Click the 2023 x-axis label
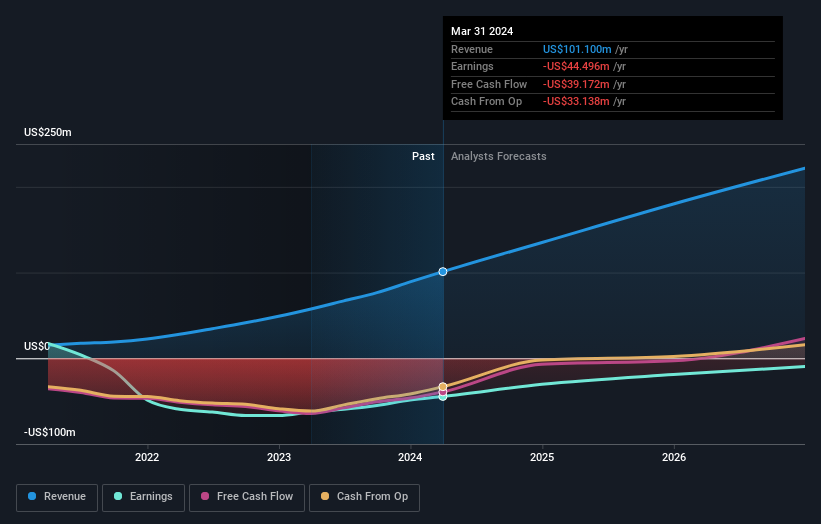The image size is (821, 524). coord(279,458)
